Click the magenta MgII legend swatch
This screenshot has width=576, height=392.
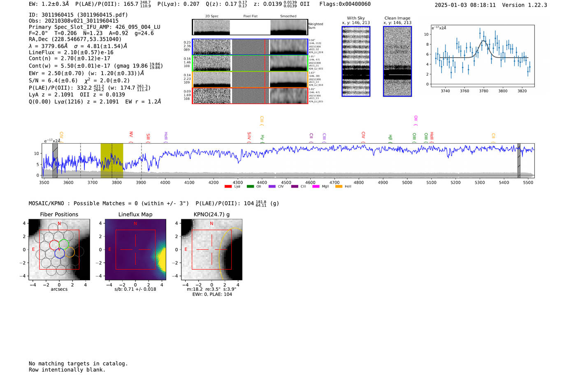(x=316, y=187)
